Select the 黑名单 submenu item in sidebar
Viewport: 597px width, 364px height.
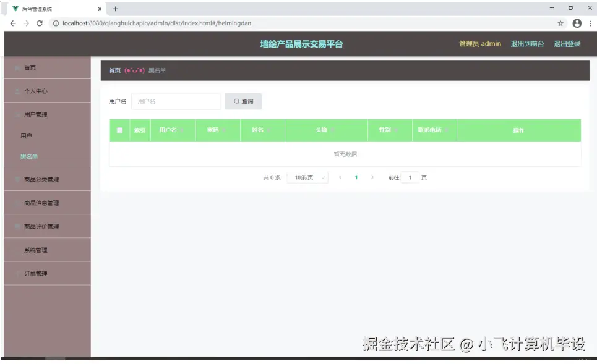pos(47,157)
